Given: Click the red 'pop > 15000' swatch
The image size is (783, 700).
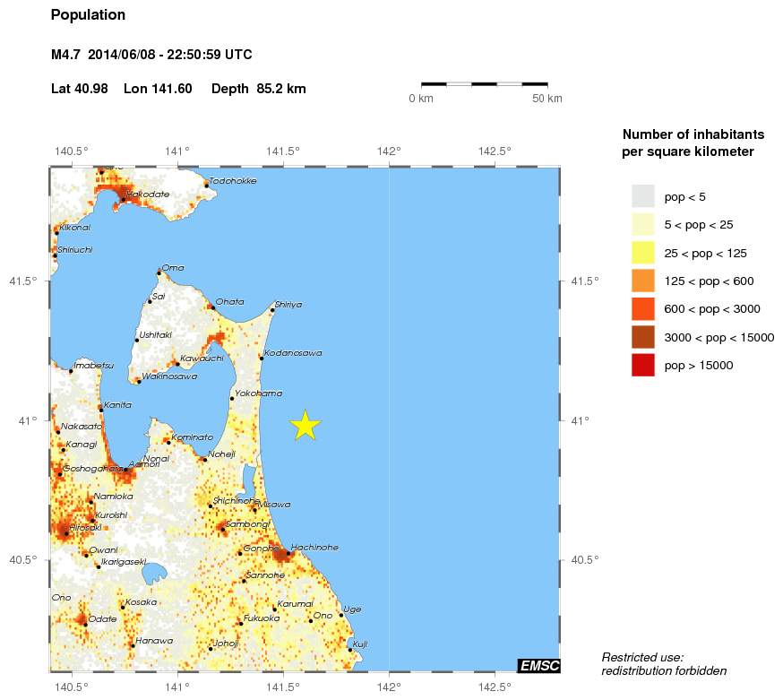Looking at the screenshot, I should [643, 365].
